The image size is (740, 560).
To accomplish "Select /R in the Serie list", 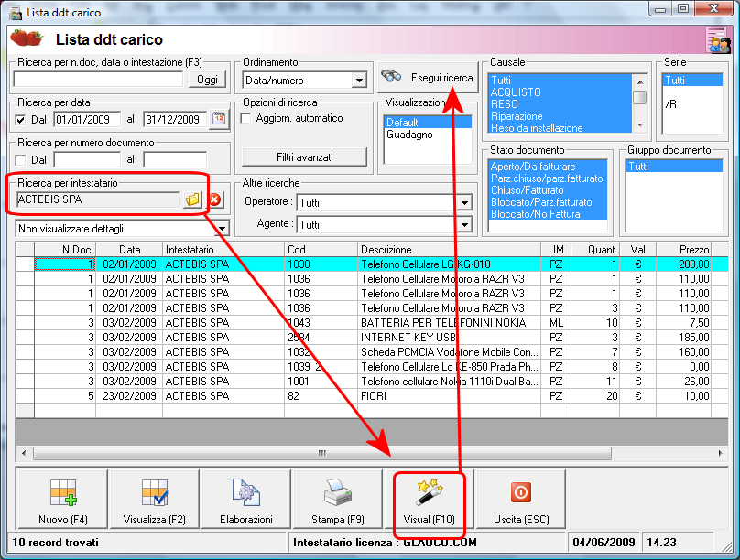I will [x=692, y=104].
